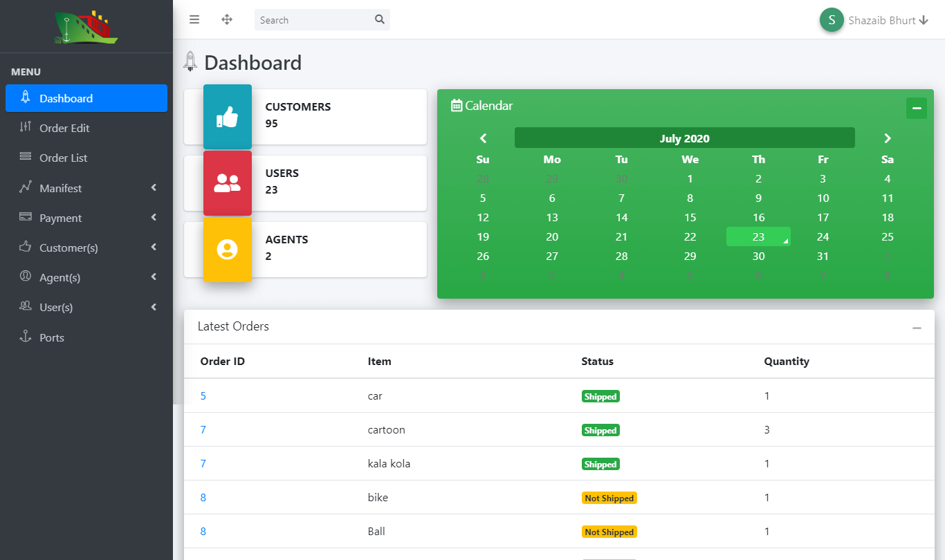Select Dashboard in the sidebar menu
The height and width of the screenshot is (560, 945).
86,98
